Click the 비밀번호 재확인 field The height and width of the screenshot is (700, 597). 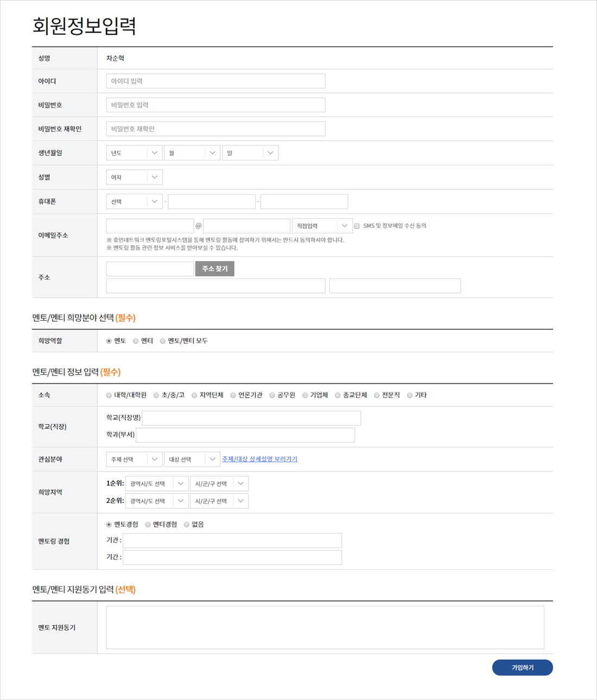215,129
